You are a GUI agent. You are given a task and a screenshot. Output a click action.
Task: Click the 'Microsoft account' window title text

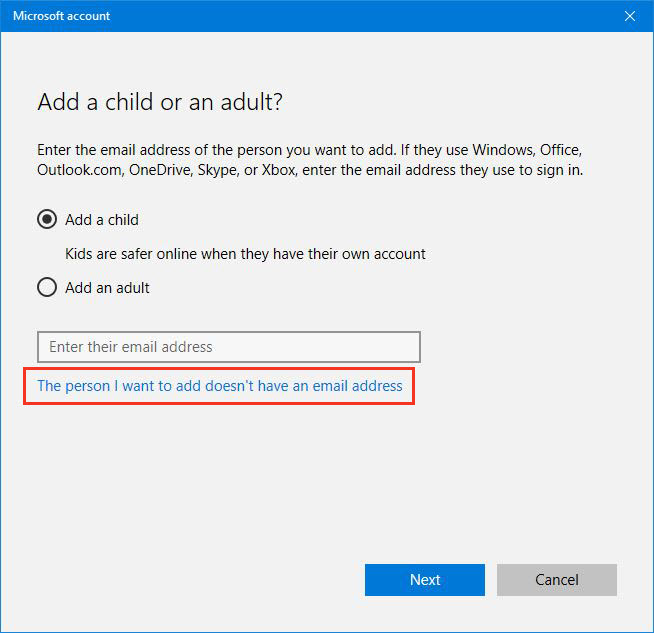pos(61,16)
